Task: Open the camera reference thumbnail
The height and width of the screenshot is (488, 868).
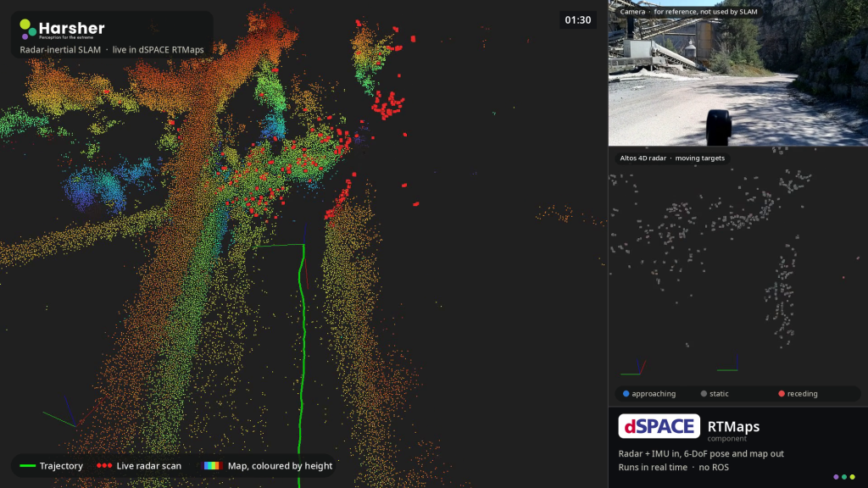Action: pos(738,73)
